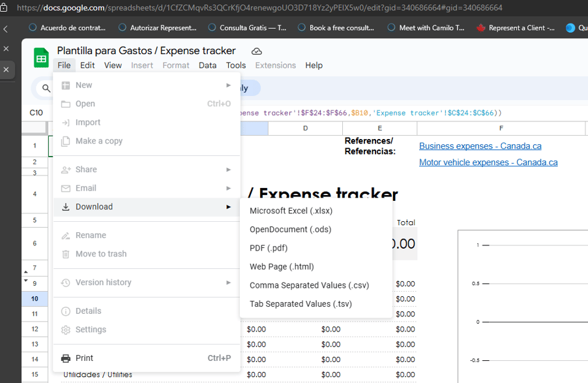Open the View menu
Viewport: 588px width, 383px height.
point(113,65)
